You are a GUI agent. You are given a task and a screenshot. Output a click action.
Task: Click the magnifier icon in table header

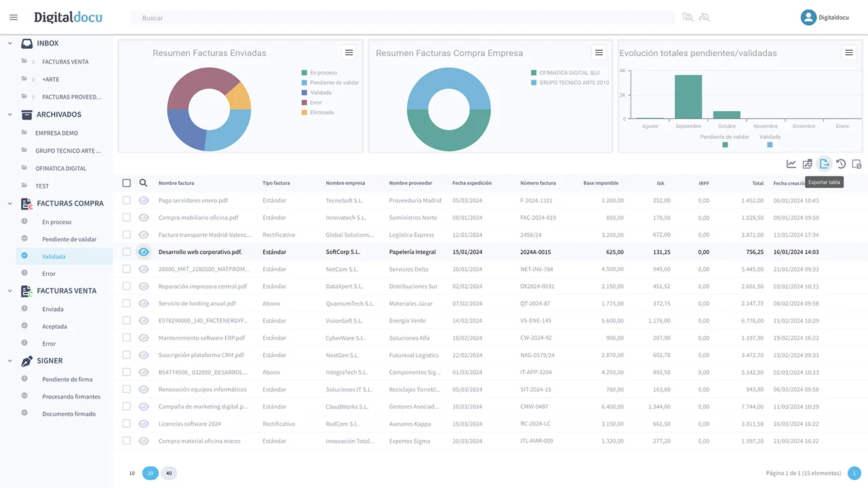[143, 183]
